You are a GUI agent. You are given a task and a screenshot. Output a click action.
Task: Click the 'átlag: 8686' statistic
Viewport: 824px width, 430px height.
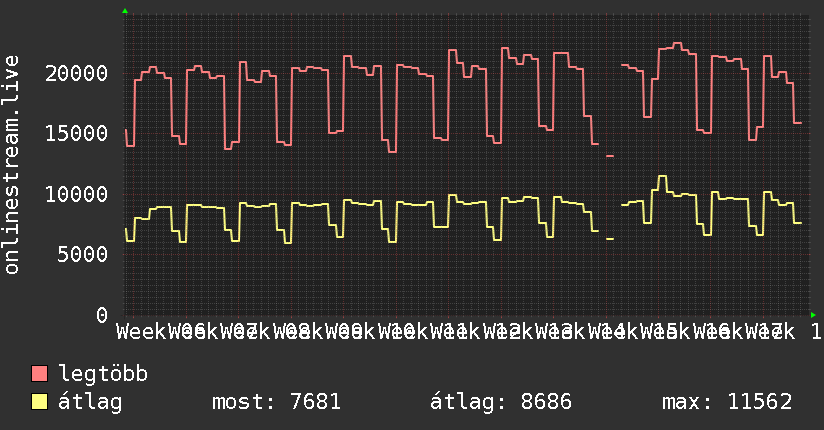501,402
